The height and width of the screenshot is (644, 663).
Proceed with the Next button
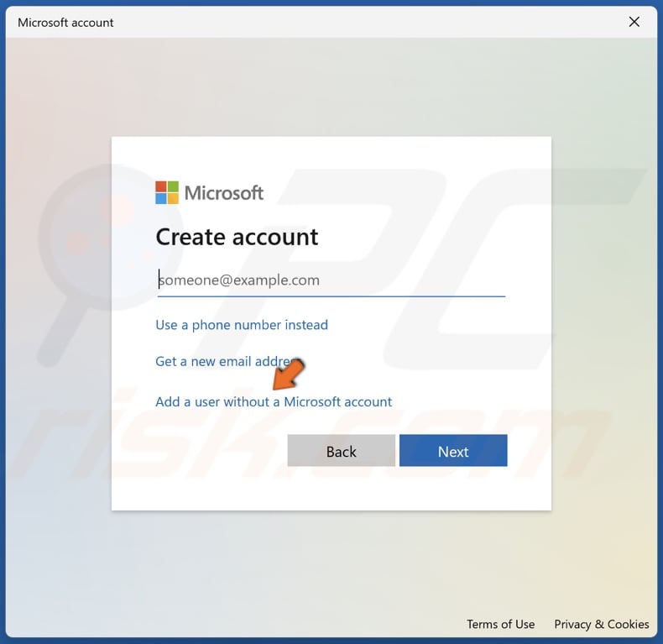click(x=453, y=451)
